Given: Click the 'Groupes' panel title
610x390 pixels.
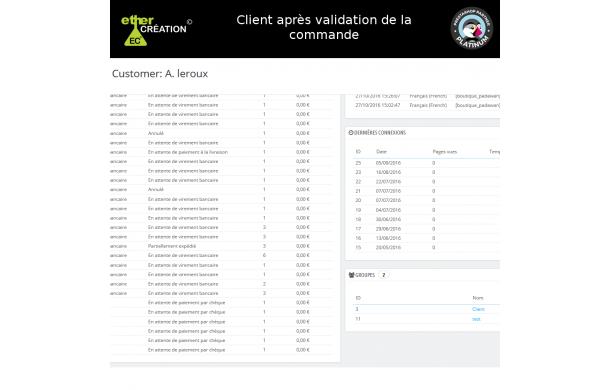Looking at the screenshot, I should pyautogui.click(x=365, y=275).
